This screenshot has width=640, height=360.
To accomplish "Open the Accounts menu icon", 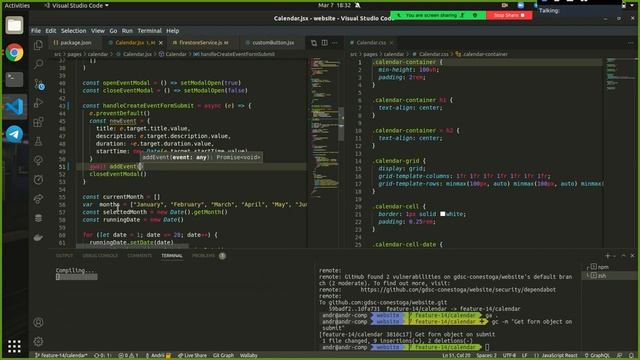I will 38,322.
